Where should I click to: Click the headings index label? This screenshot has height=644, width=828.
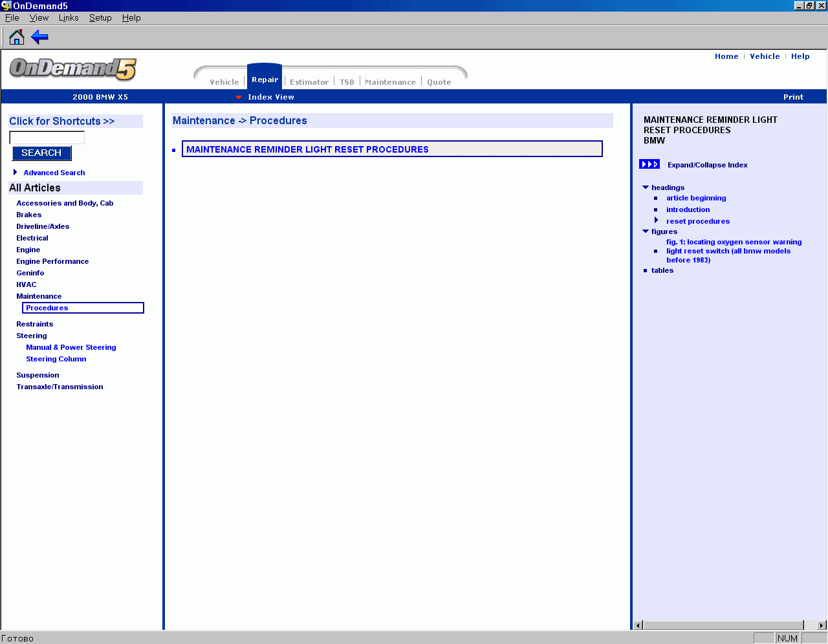tap(668, 188)
